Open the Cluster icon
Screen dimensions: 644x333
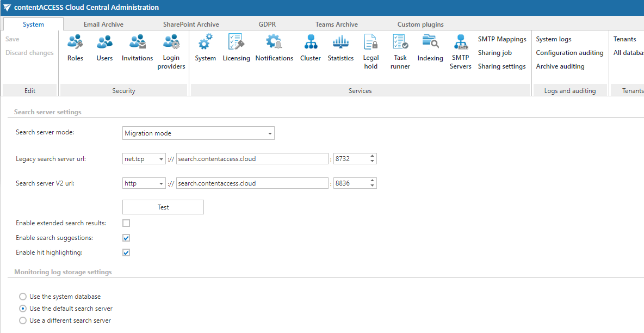(311, 48)
